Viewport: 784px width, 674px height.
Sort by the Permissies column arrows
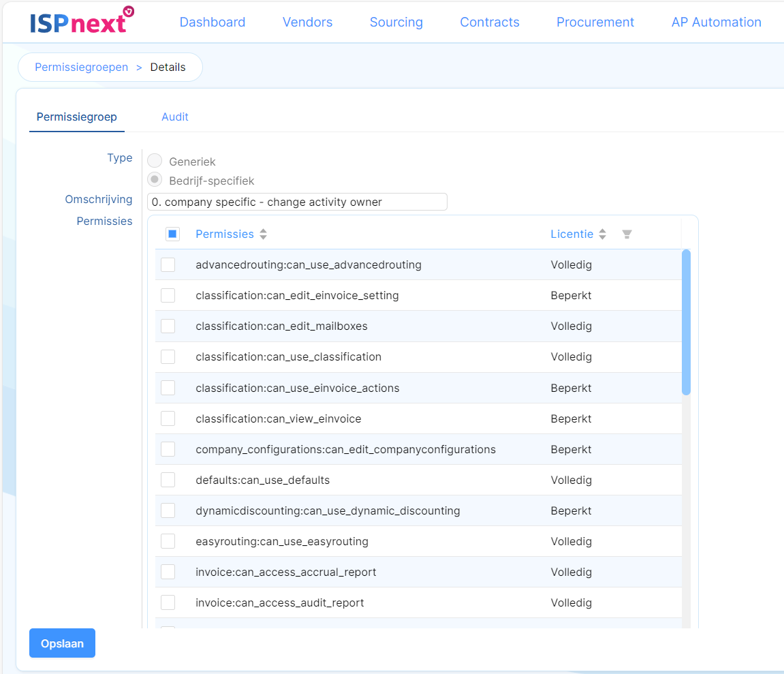click(263, 234)
